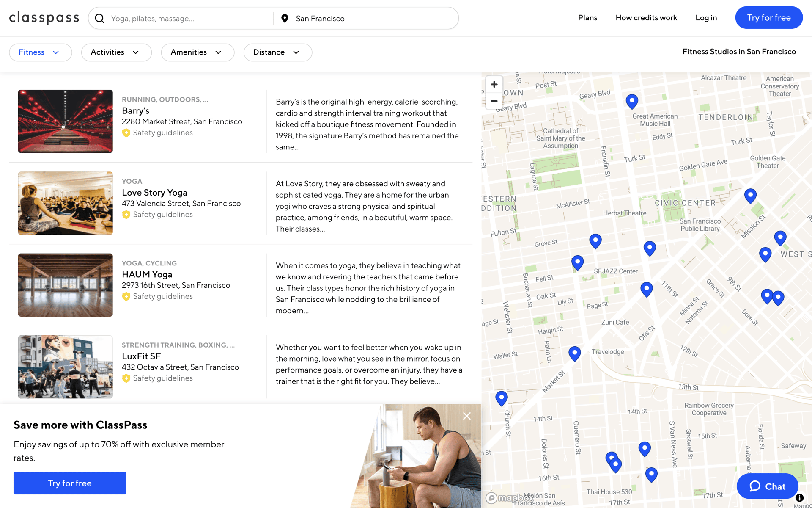
Task: Expand the Amenities filter dropdown
Action: click(198, 52)
